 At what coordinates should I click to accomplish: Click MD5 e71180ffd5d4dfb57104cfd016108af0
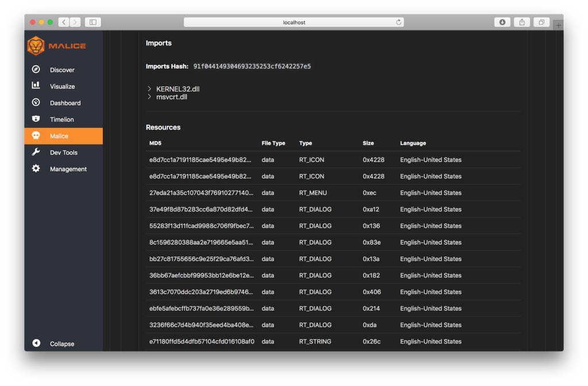202,341
